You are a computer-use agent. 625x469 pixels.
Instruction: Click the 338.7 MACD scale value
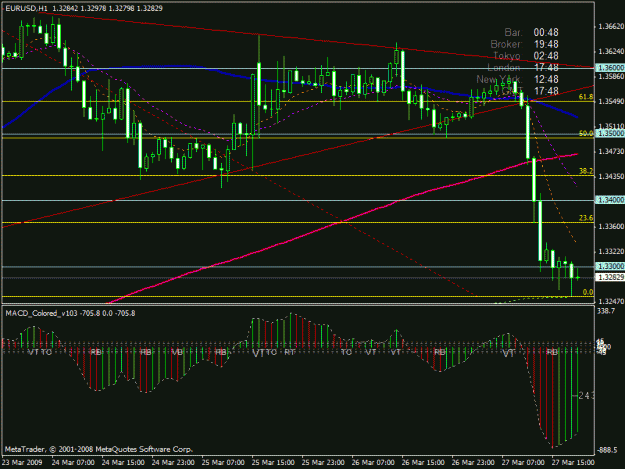pyautogui.click(x=605, y=311)
